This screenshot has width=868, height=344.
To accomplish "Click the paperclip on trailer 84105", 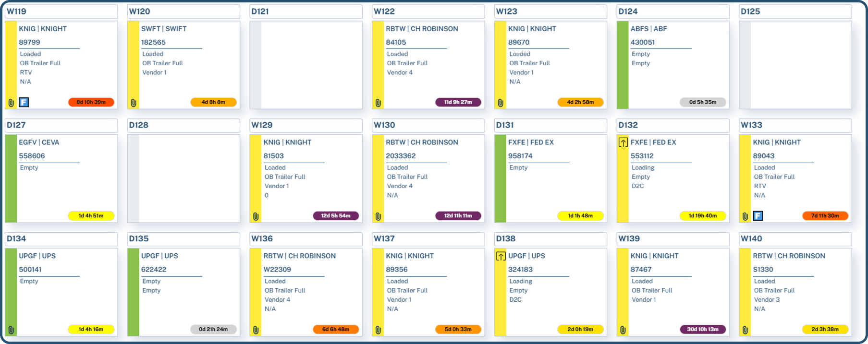I will point(378,103).
